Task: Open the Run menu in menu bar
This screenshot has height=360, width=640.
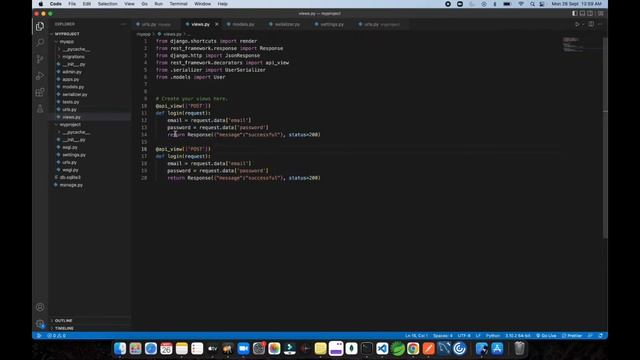Action: point(158,4)
